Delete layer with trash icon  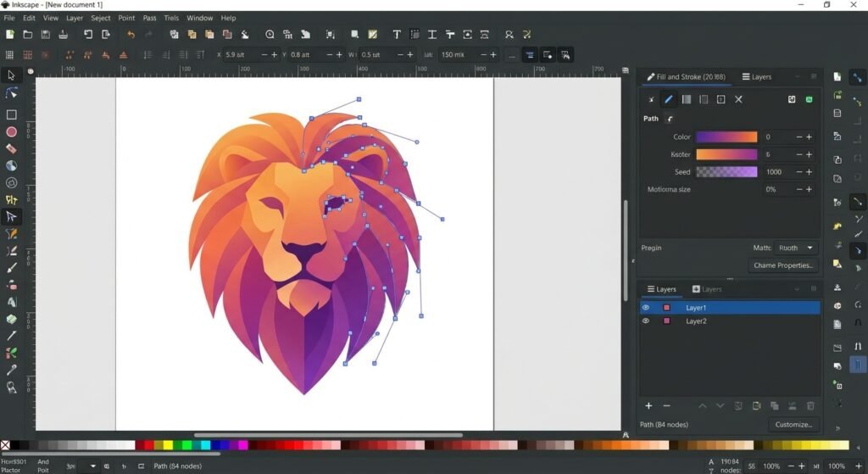[x=810, y=406]
